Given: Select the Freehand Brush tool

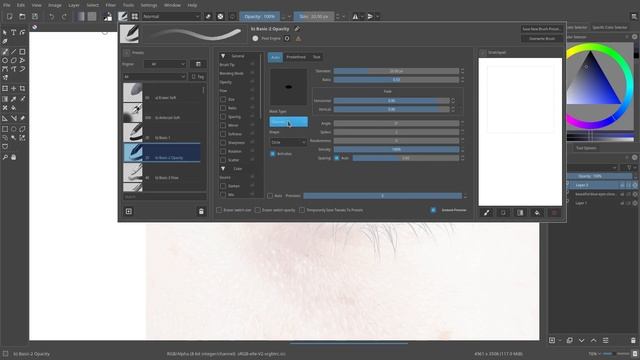Looking at the screenshot, I should 5,52.
